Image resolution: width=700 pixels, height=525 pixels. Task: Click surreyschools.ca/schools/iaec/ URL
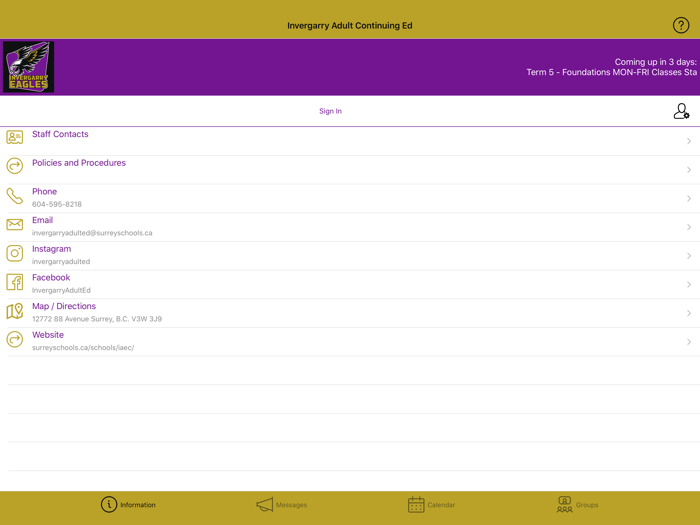83,347
